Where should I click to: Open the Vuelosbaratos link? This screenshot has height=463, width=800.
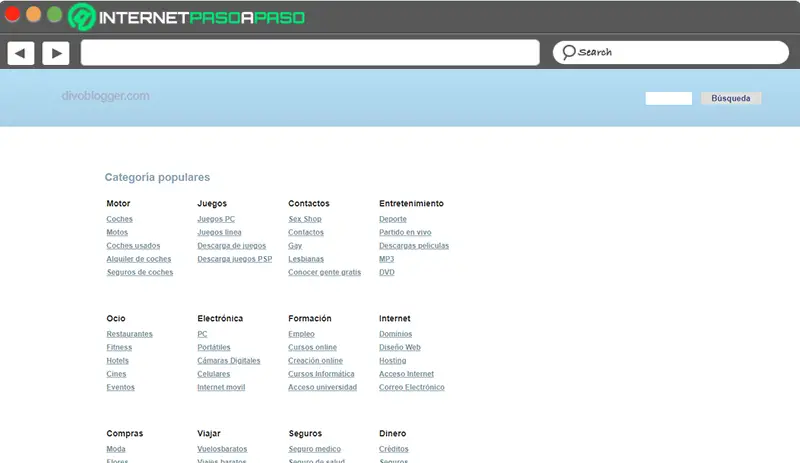222,449
